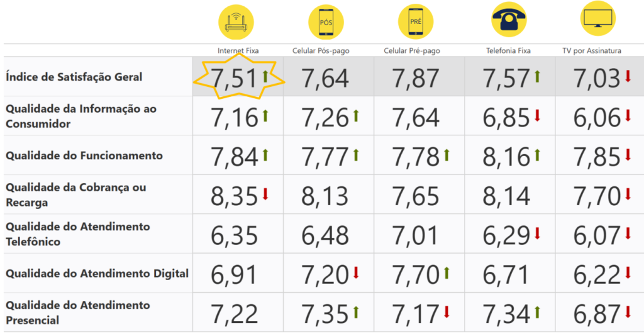
Task: Click the Qualidade do Atendimento Digital row label
Action: click(97, 273)
